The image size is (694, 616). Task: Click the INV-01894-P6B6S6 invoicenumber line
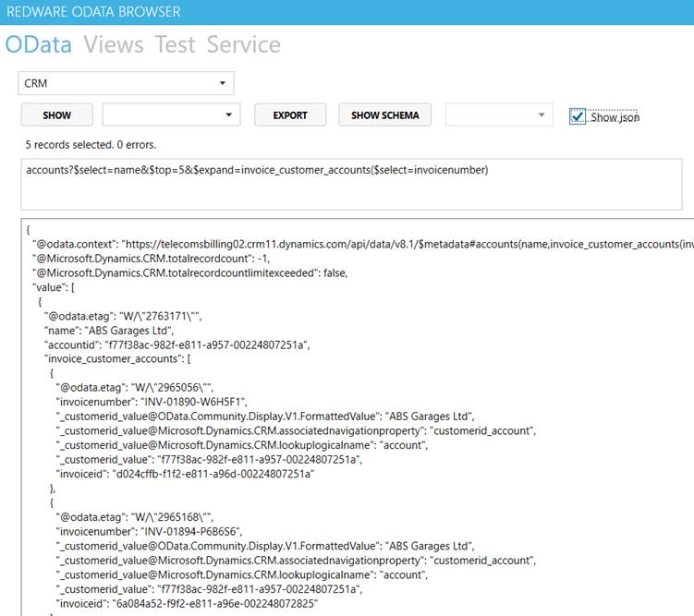[149, 531]
